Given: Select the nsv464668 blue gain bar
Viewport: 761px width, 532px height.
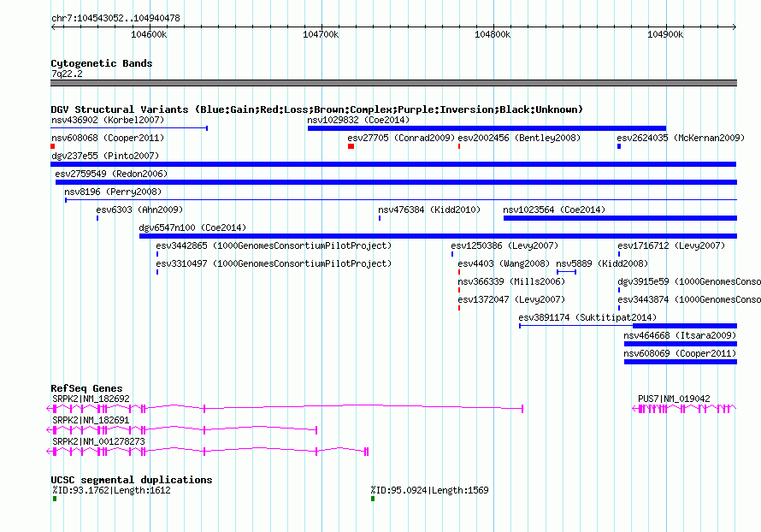Looking at the screenshot, I should 681,344.
